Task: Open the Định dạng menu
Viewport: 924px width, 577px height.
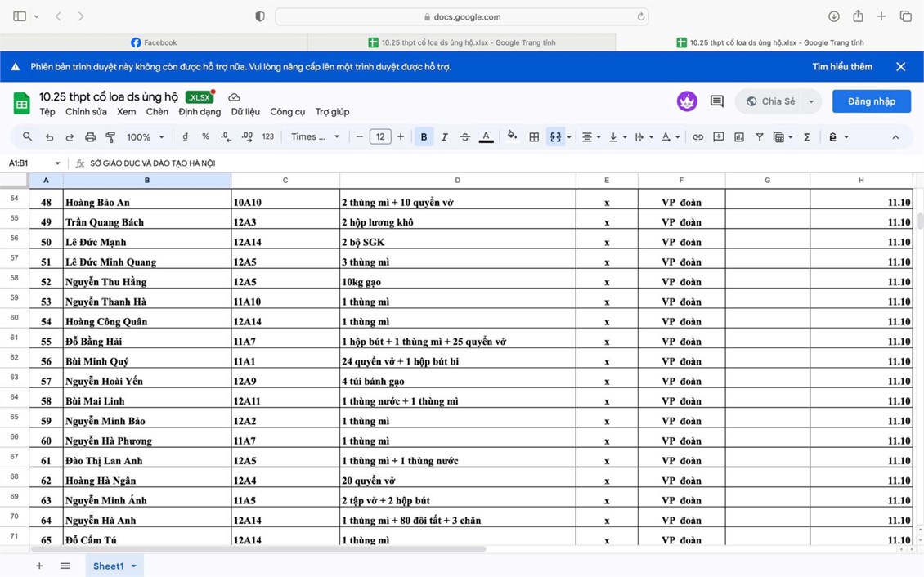Action: [200, 112]
